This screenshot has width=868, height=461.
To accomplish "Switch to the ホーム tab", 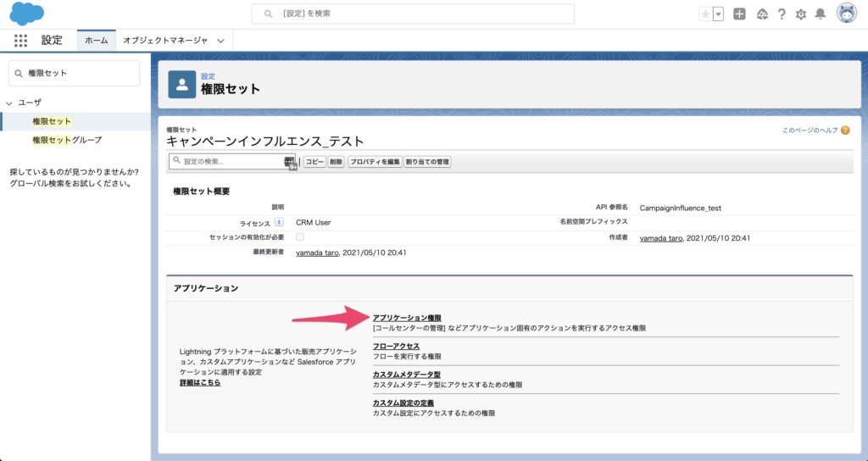I will click(97, 40).
